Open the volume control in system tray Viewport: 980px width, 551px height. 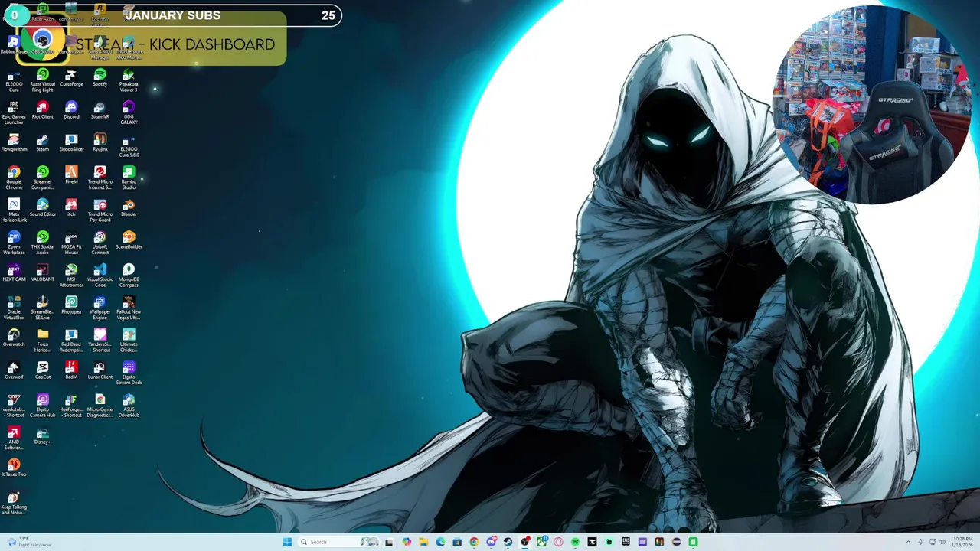coord(942,542)
